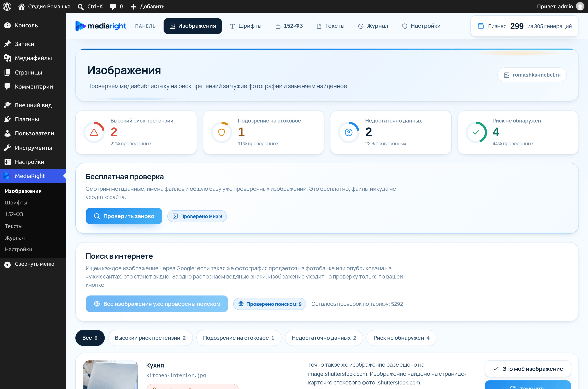Click the kitchen-interior.jpg filename

[x=176, y=375]
